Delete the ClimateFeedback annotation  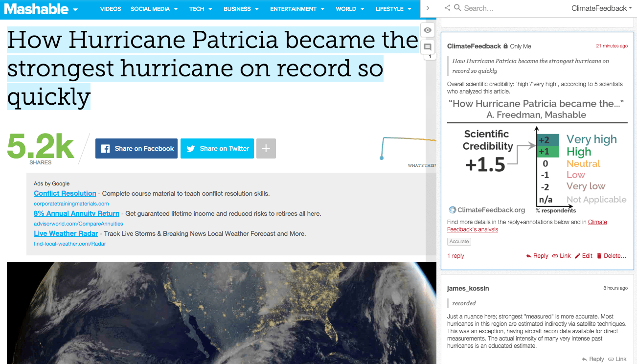[612, 256]
